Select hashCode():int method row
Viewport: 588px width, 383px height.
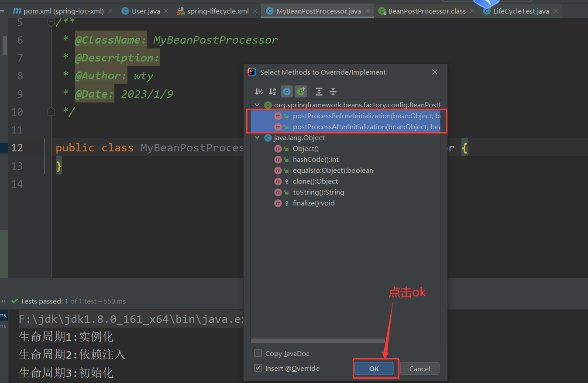346,160
